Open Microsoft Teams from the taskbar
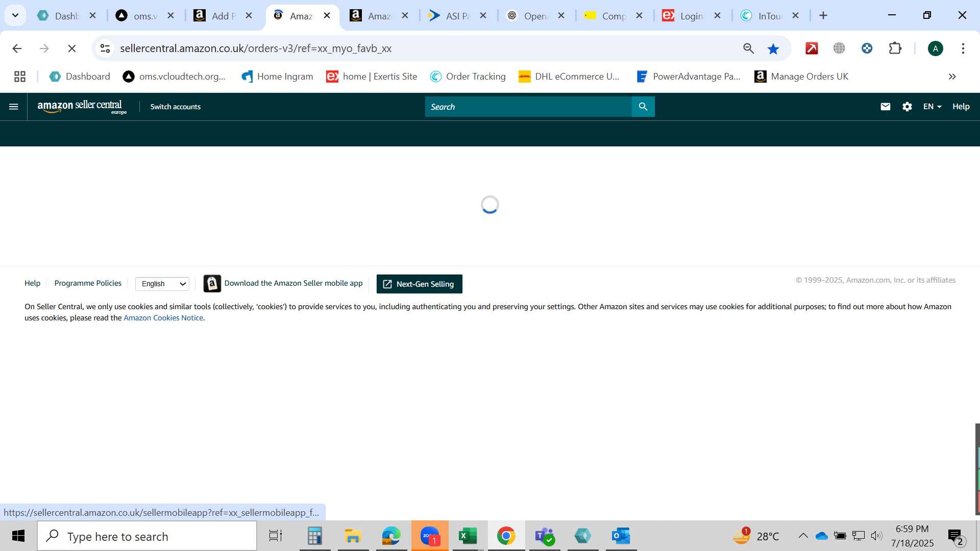980x551 pixels. tap(545, 536)
